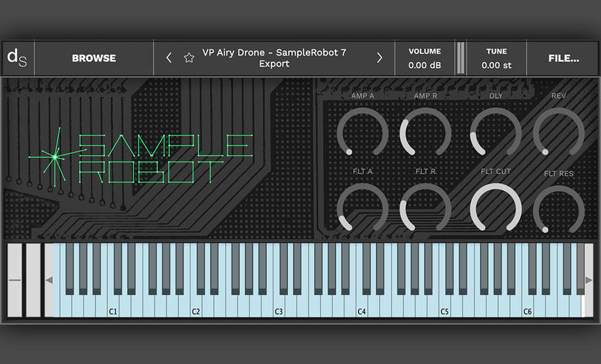This screenshot has height=364, width=601.
Task: Click the modulation wheel strip
Action: (x=33, y=280)
